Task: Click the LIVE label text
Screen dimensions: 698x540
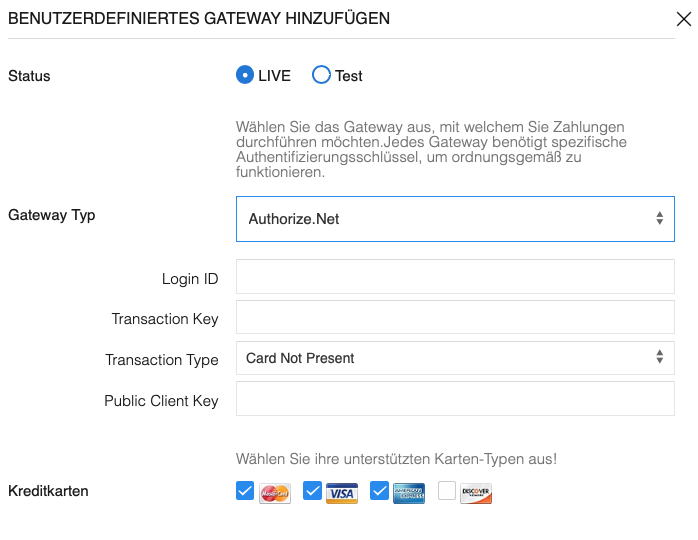Action: (x=274, y=76)
